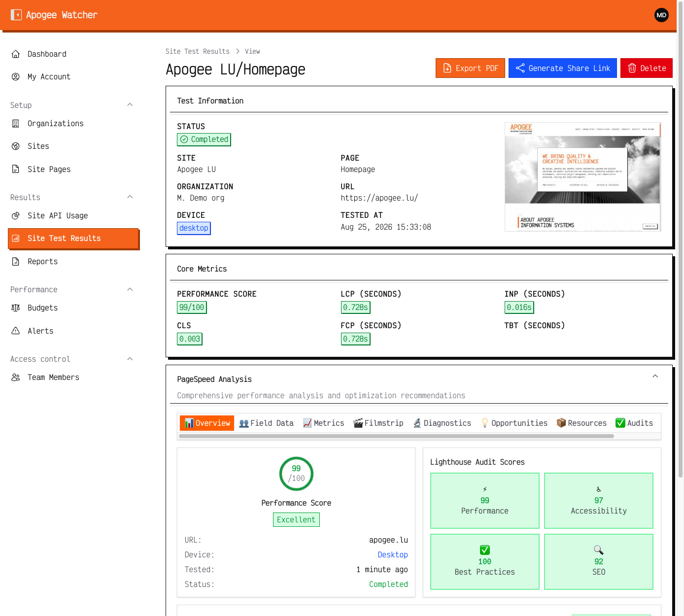Click the 99/100 circular score gauge
684x616 pixels.
click(296, 474)
